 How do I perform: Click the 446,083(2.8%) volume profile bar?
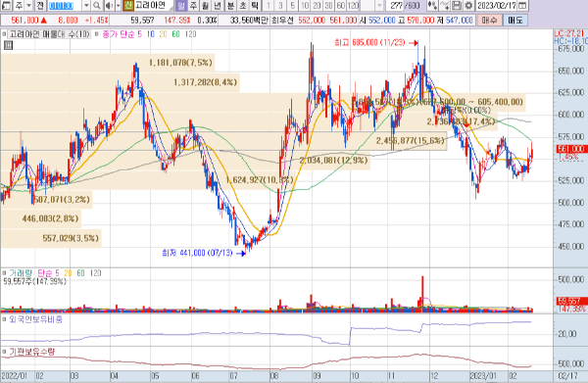coord(41,218)
